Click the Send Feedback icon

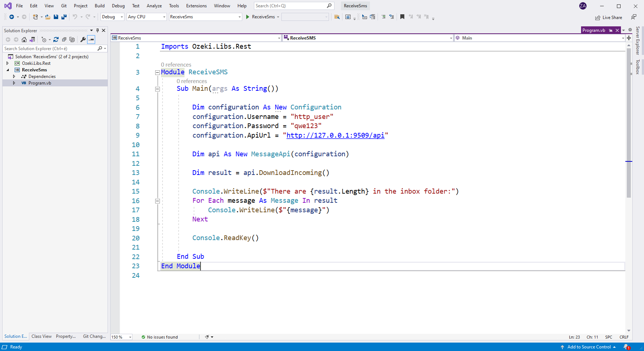633,17
